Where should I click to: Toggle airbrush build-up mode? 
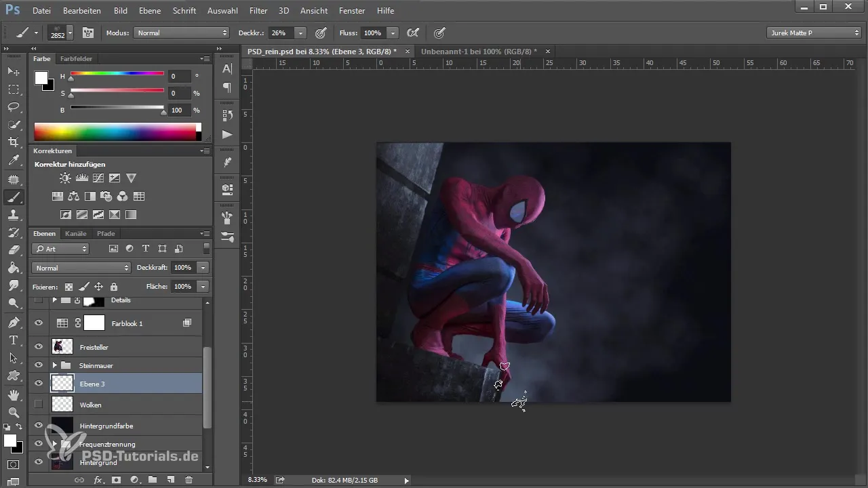click(x=412, y=33)
